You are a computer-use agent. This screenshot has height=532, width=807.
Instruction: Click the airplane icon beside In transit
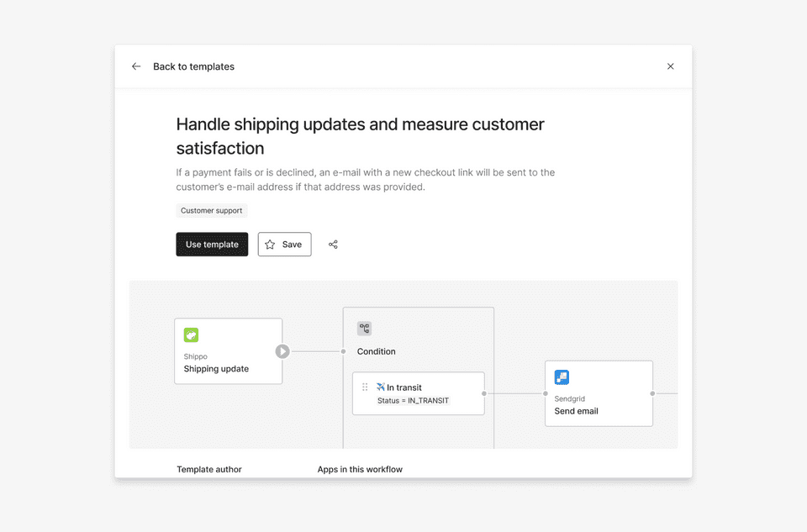click(x=380, y=387)
